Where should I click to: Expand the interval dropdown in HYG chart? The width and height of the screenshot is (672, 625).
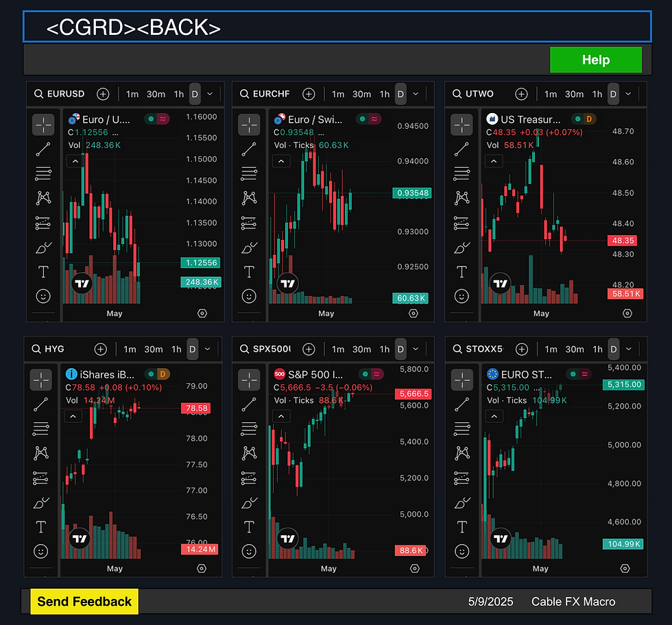click(207, 349)
